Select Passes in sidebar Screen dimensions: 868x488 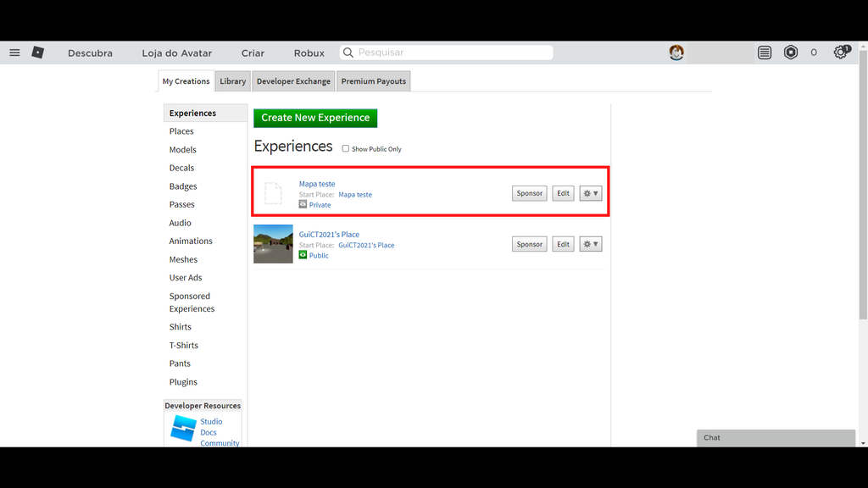[x=181, y=204]
